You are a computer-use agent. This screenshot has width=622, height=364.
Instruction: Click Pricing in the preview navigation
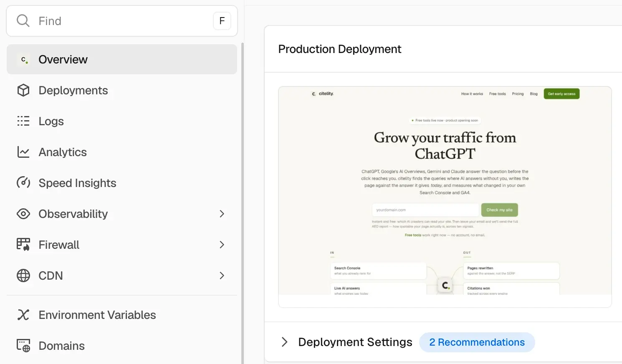pos(518,94)
